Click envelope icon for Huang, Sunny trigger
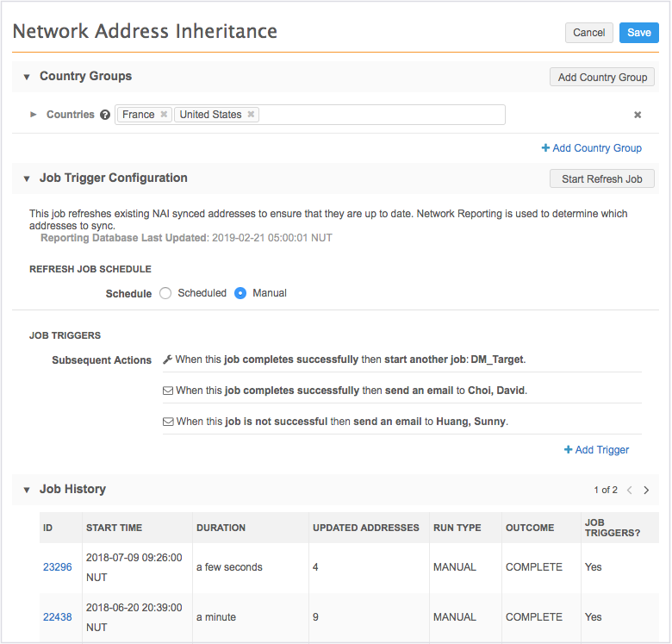The width and height of the screenshot is (672, 644). [x=167, y=422]
